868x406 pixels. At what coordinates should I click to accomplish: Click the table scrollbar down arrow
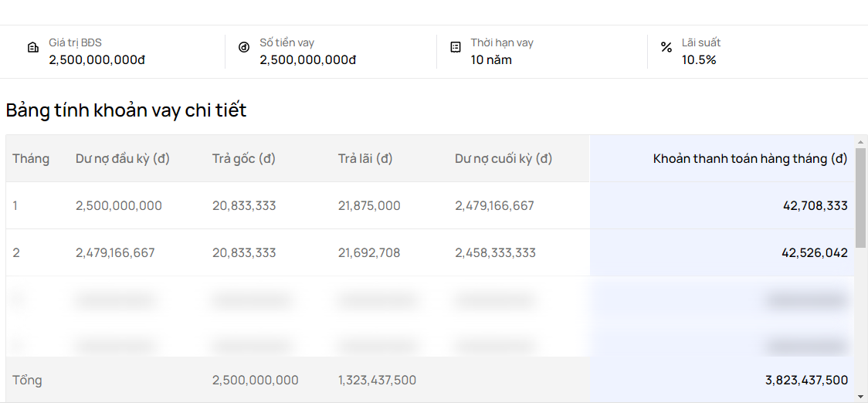point(860,396)
